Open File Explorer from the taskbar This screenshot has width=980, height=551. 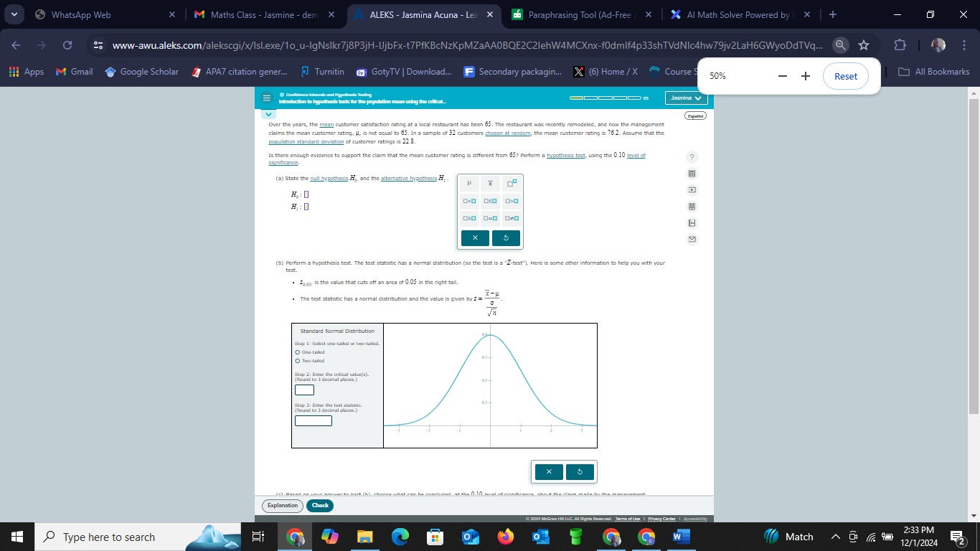tap(365, 537)
